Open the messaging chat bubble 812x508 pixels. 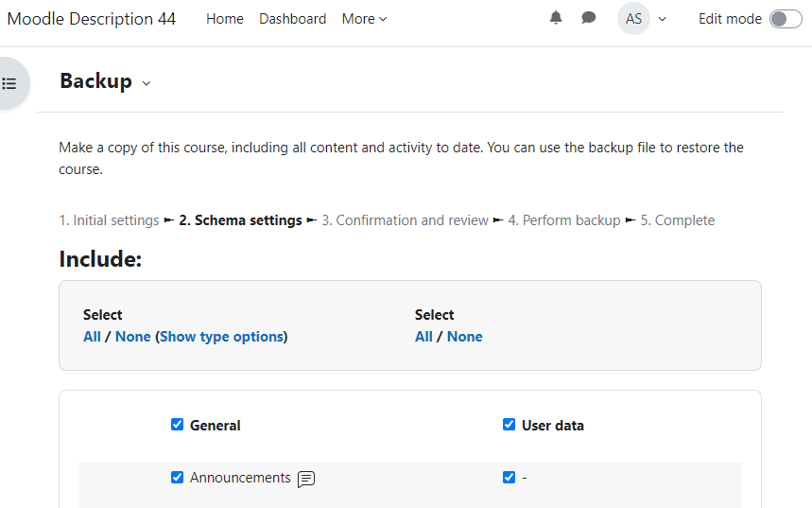click(x=588, y=18)
